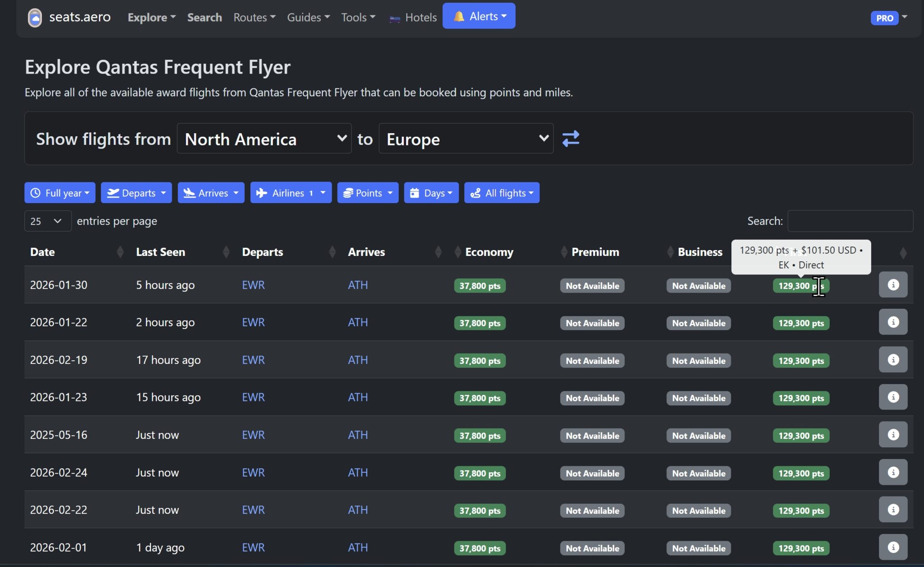924x567 pixels.
Task: Sort by Economy column arrows
Action: [457, 252]
